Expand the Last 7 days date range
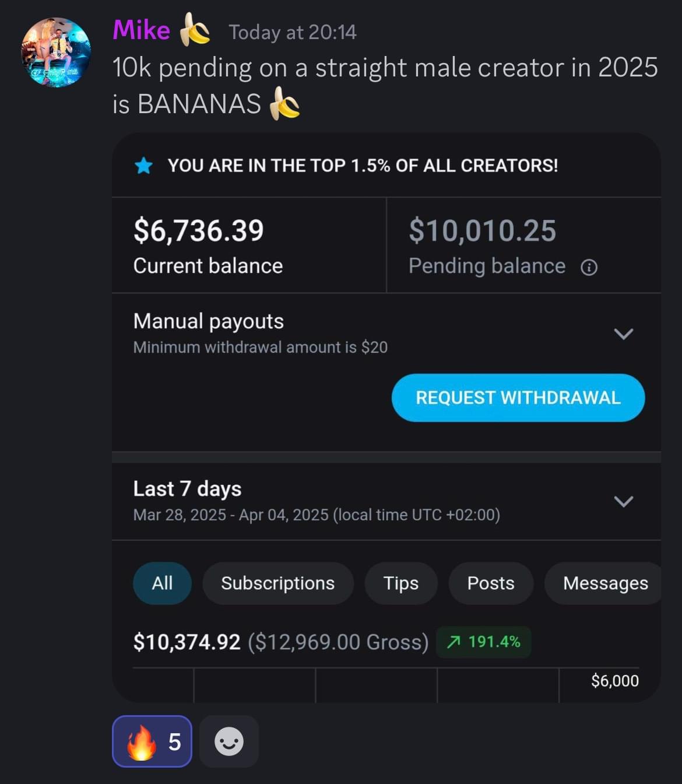 click(623, 501)
